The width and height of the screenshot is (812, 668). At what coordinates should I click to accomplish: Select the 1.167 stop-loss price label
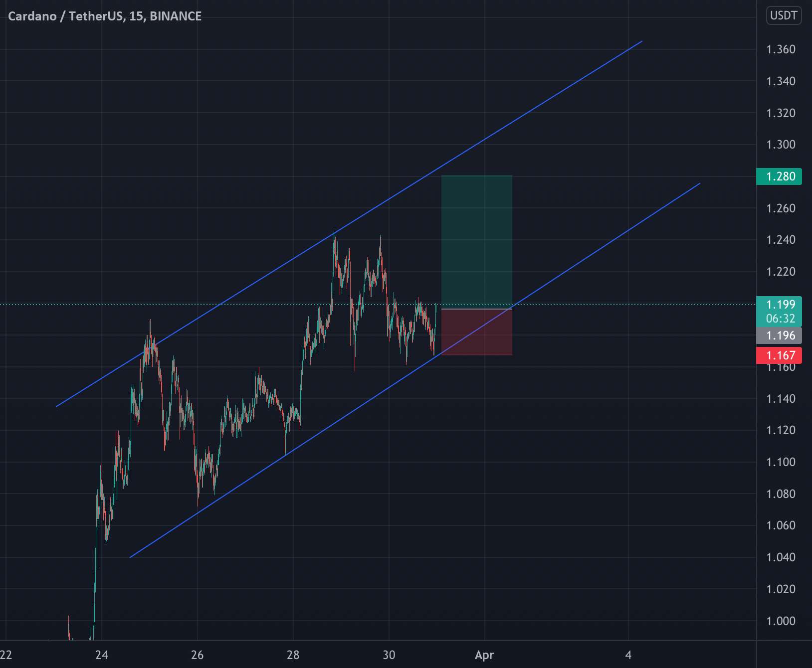[x=779, y=355]
